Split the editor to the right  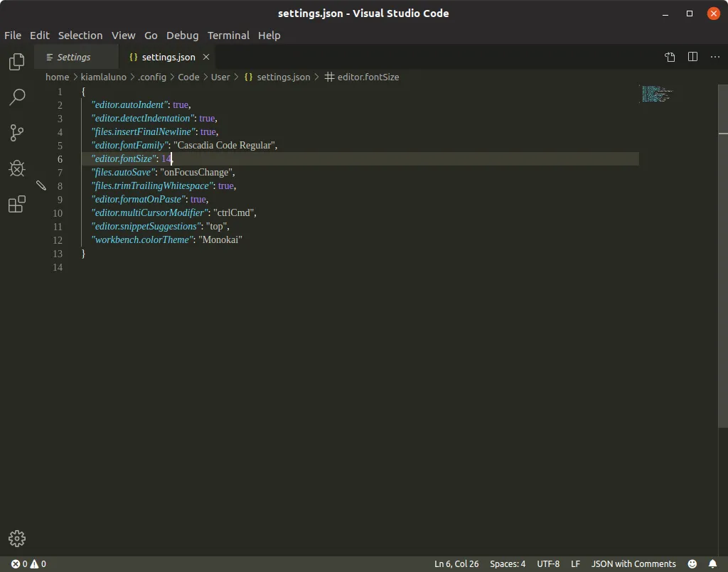[692, 57]
